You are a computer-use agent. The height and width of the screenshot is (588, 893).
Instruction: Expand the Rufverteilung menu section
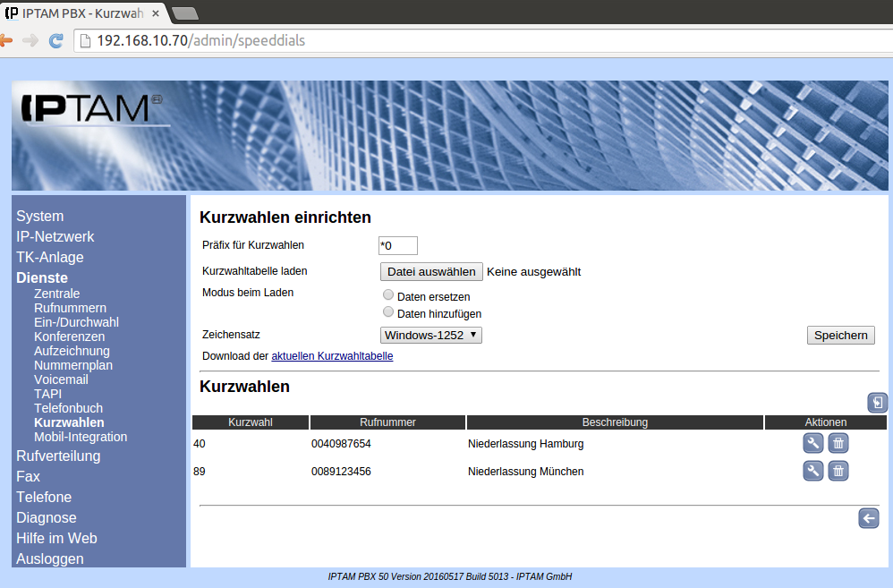tap(58, 456)
